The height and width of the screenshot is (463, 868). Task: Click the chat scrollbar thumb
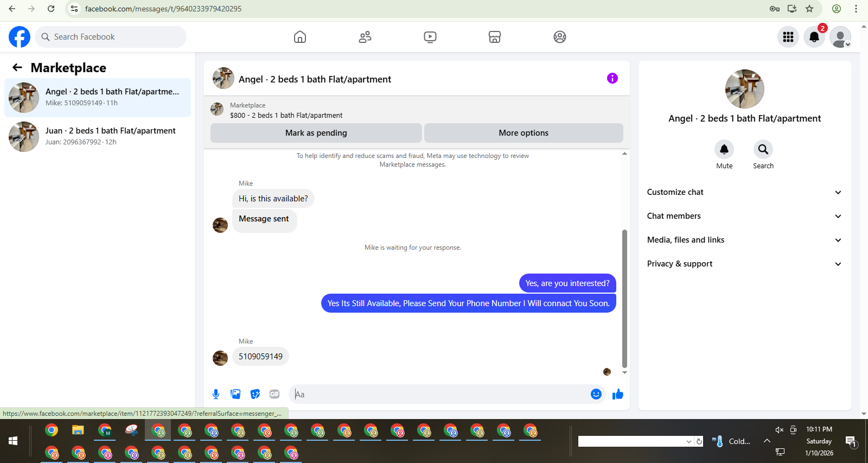[624, 299]
